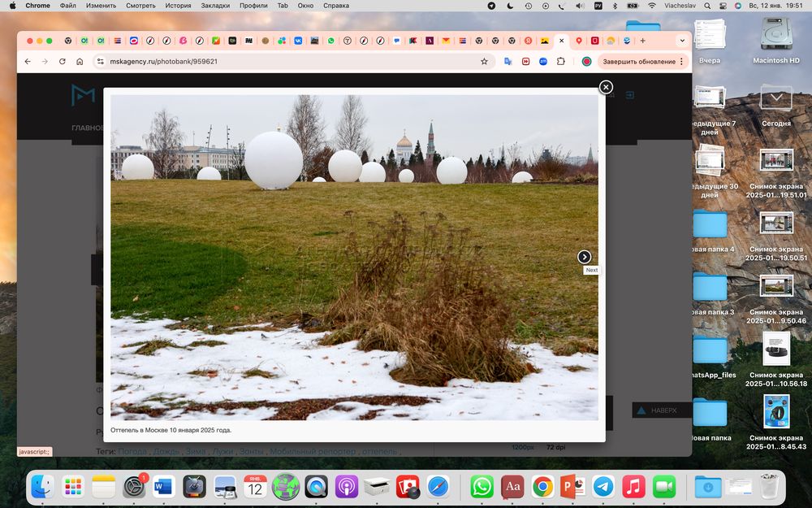Bookmark this page with the star icon
This screenshot has height=508, width=812.
tap(484, 61)
